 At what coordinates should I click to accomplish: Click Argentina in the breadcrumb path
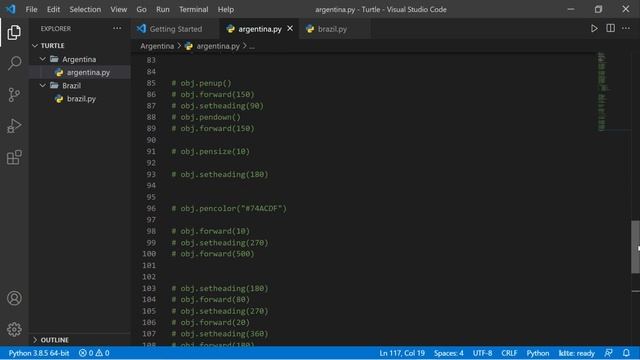[x=157, y=46]
